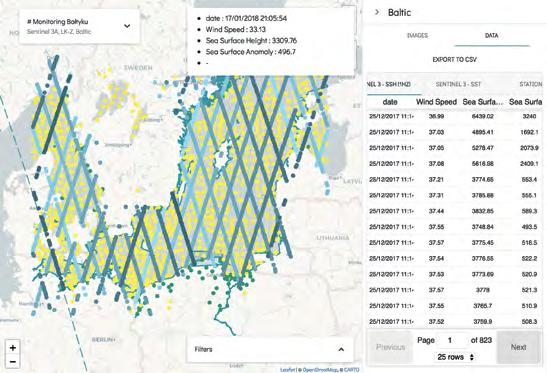Select the Data tab
The image size is (547, 373).
coord(492,36)
